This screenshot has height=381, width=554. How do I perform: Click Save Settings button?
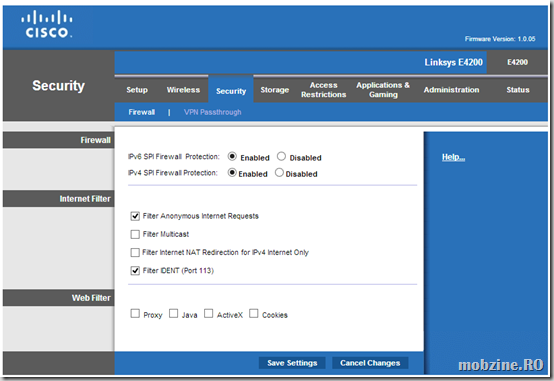292,363
